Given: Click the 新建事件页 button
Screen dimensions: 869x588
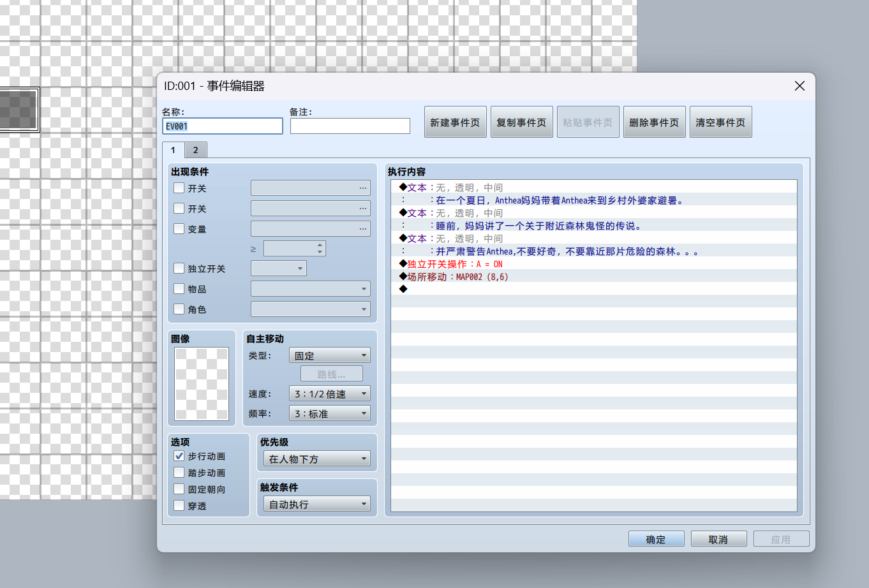Looking at the screenshot, I should point(456,122).
